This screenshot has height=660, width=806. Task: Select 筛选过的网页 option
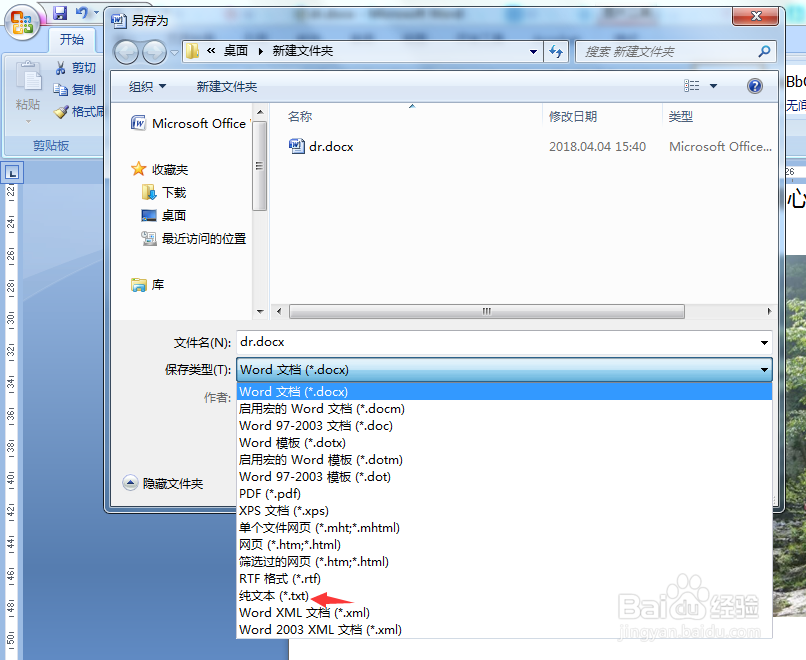click(504, 561)
